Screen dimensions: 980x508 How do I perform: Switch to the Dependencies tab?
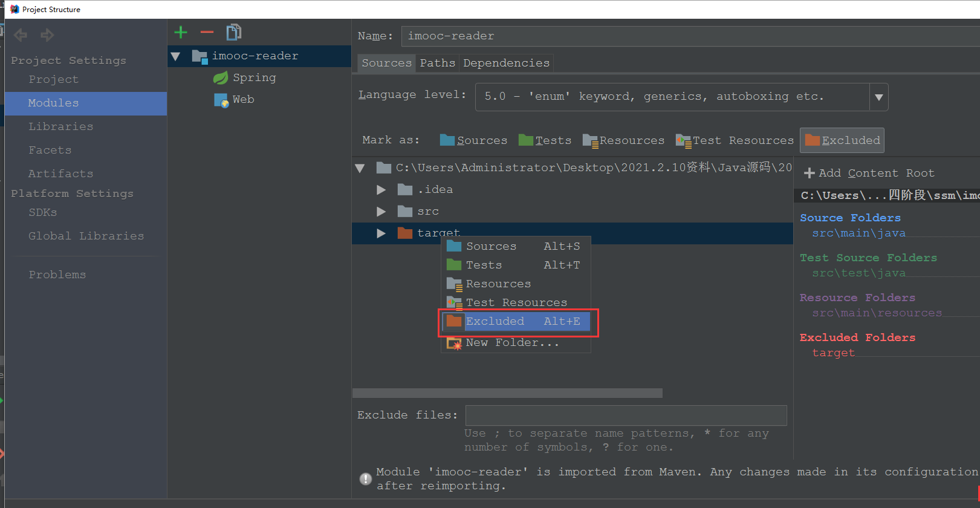tap(506, 63)
